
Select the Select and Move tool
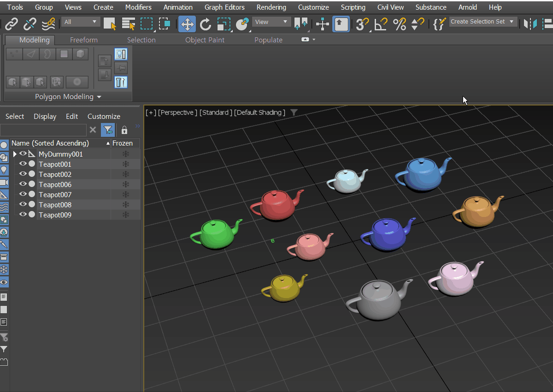[187, 24]
